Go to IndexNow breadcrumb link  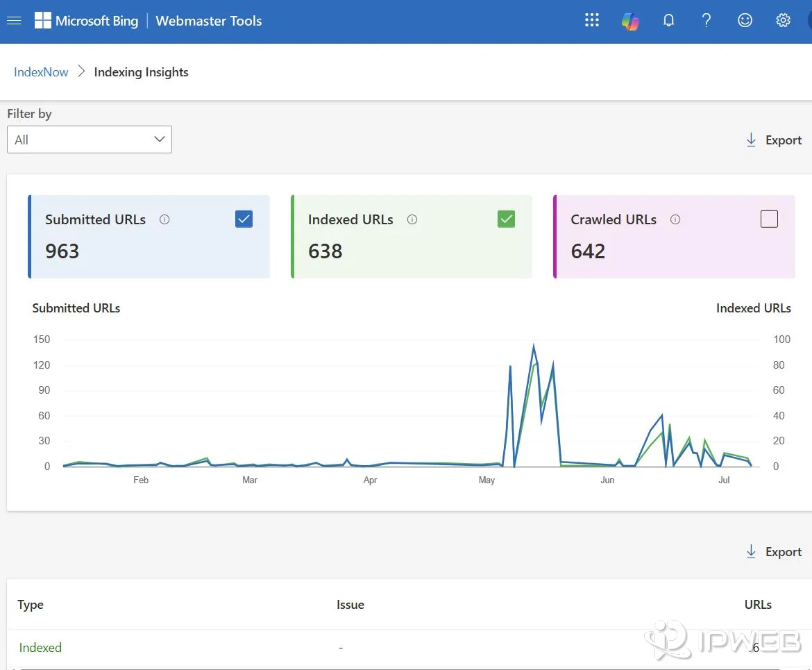tap(41, 72)
